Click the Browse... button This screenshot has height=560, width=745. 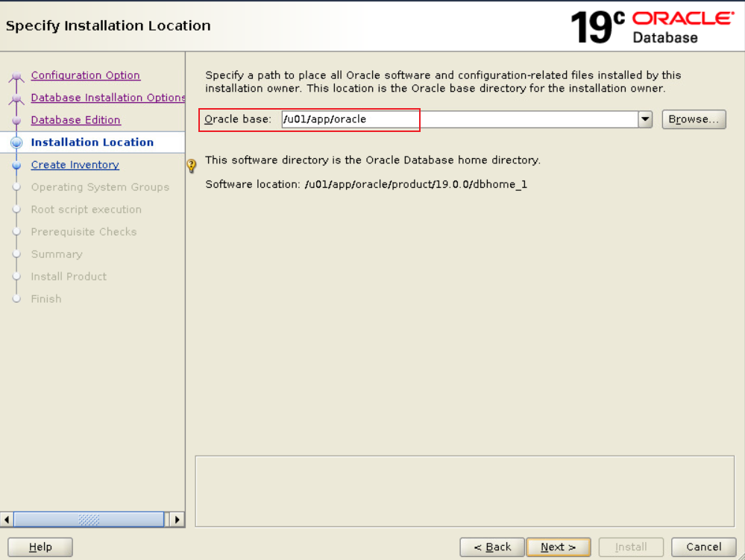click(x=694, y=119)
